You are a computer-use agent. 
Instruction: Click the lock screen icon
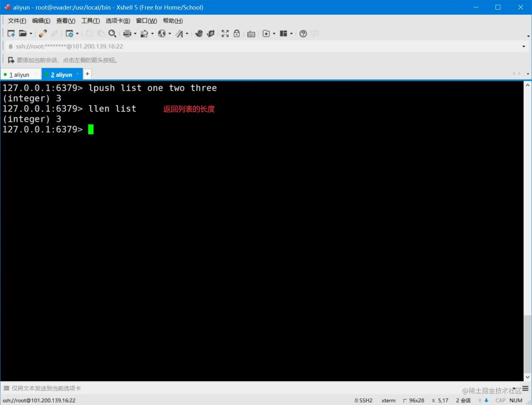click(x=237, y=34)
